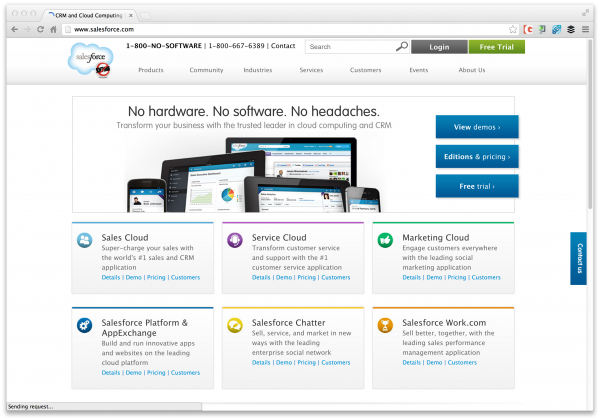Open Marketing Cloud Details link
The width and height of the screenshot is (600, 420).
click(x=412, y=277)
